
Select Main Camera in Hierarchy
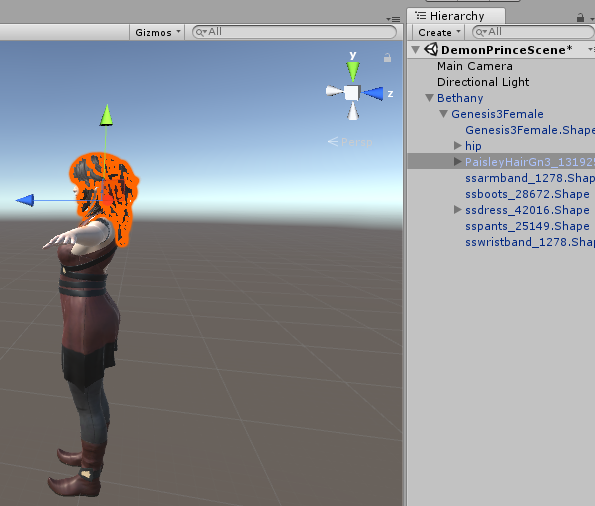tap(474, 66)
